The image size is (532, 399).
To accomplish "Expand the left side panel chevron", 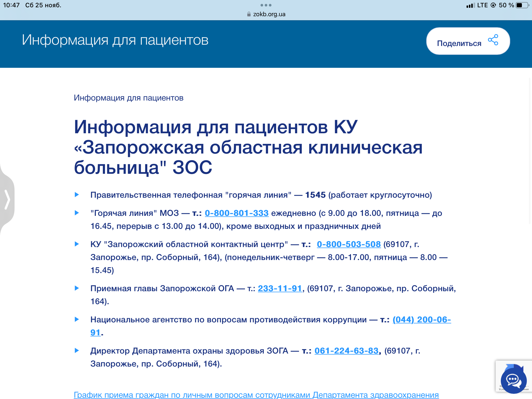I will (x=7, y=199).
